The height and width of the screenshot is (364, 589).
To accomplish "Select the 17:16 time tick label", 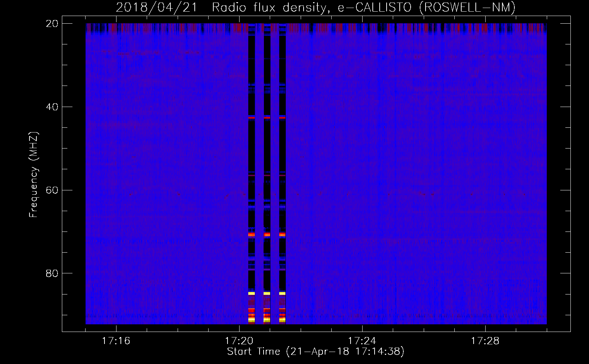I will [116, 341].
